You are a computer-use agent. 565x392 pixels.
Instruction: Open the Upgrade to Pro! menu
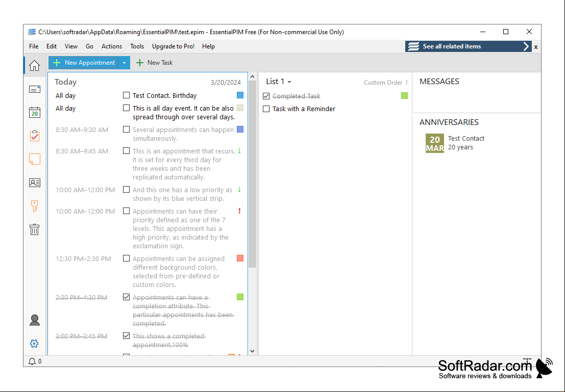click(x=174, y=46)
